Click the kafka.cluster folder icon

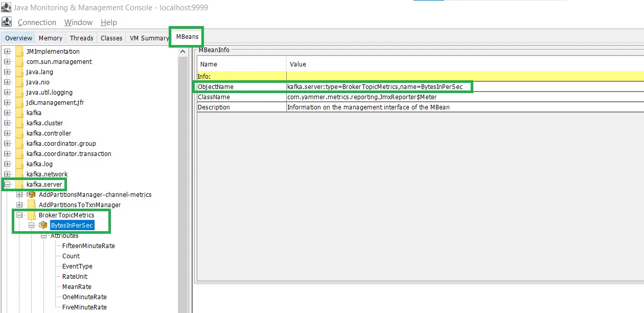click(x=19, y=123)
